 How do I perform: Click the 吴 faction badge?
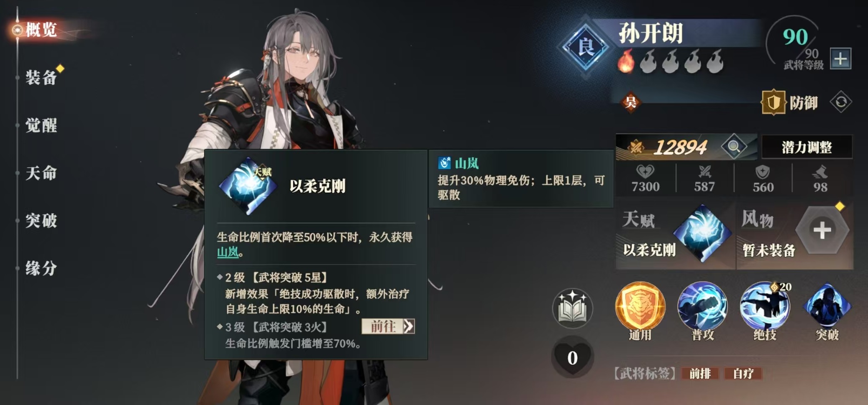point(630,102)
